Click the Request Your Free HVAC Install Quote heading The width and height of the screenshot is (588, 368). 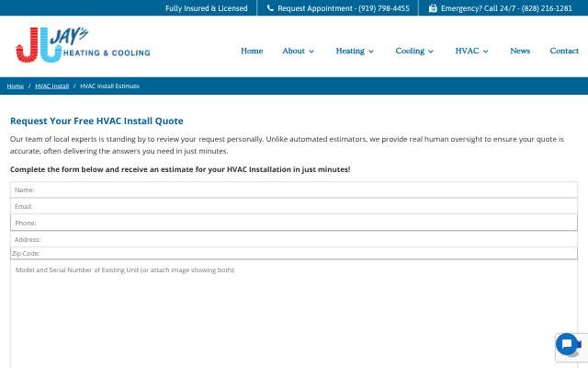pyautogui.click(x=96, y=121)
